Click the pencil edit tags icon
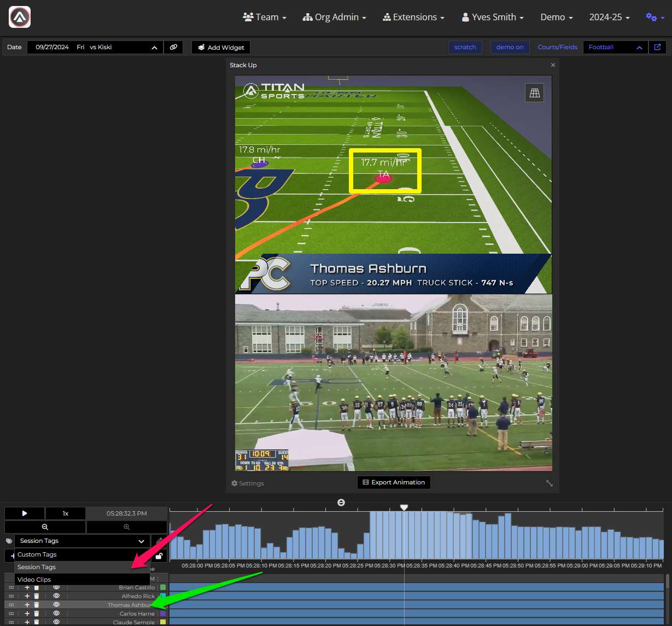 tap(159, 541)
